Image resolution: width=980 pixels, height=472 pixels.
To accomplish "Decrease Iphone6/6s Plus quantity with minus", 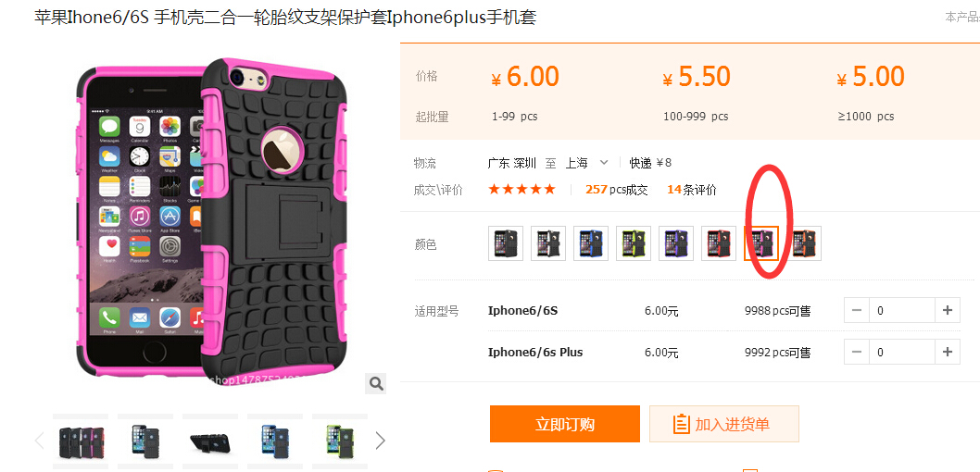I will point(857,352).
